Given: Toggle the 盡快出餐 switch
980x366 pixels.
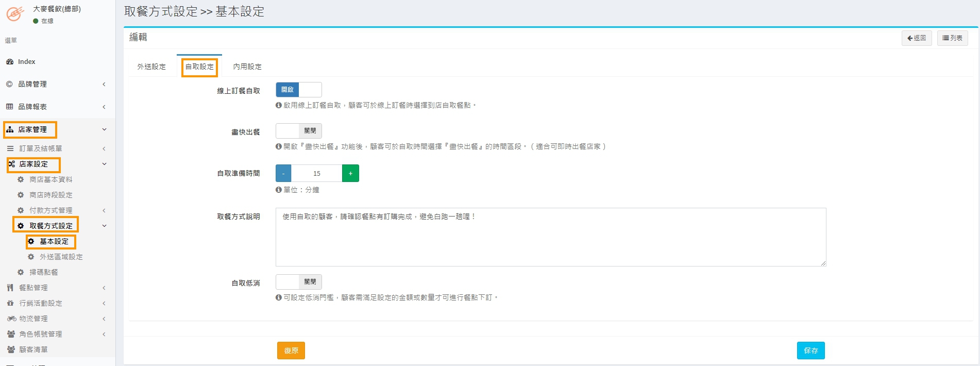Looking at the screenshot, I should pyautogui.click(x=298, y=131).
